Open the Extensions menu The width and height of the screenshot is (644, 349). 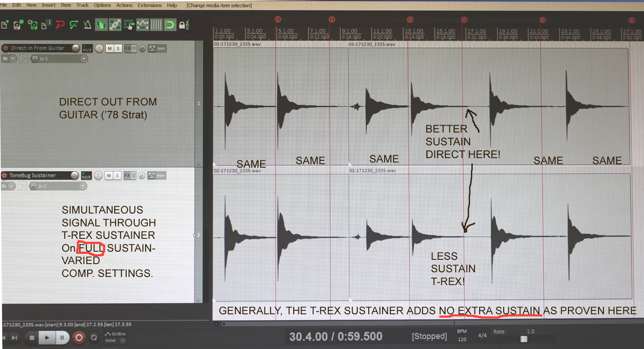click(x=149, y=5)
